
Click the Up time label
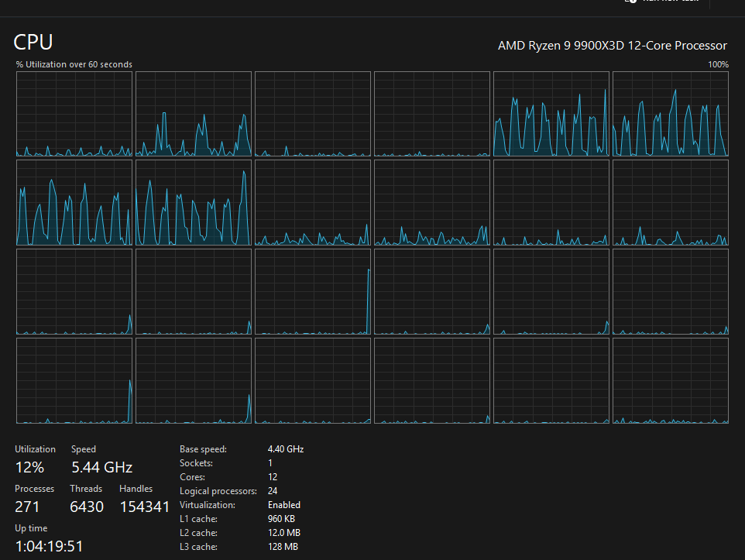pyautogui.click(x=31, y=528)
